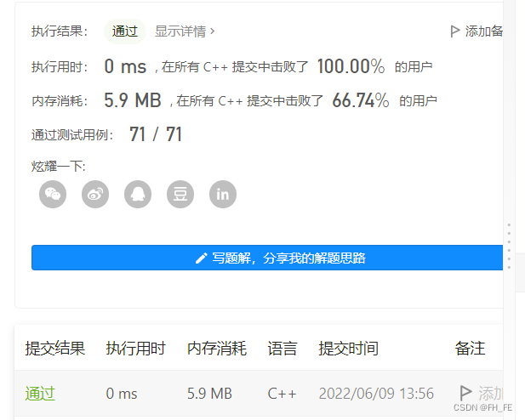Share result via WeChat icon
The height and width of the screenshot is (420, 525).
53,194
